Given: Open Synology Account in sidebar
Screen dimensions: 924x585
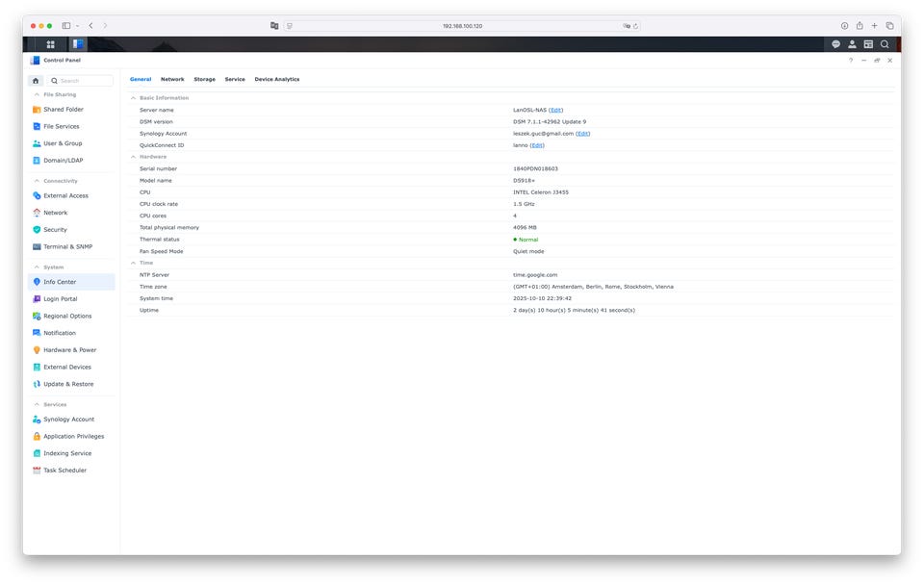Looking at the screenshot, I should point(71,420).
